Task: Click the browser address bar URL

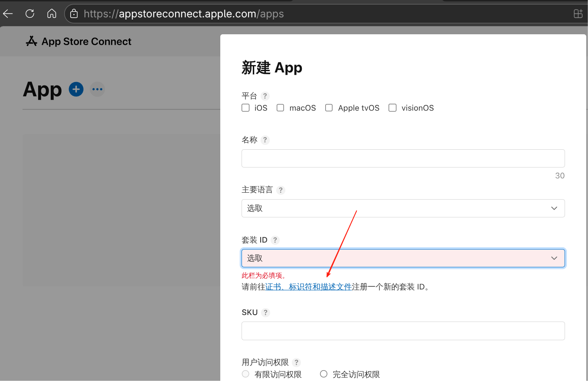Action: [184, 13]
